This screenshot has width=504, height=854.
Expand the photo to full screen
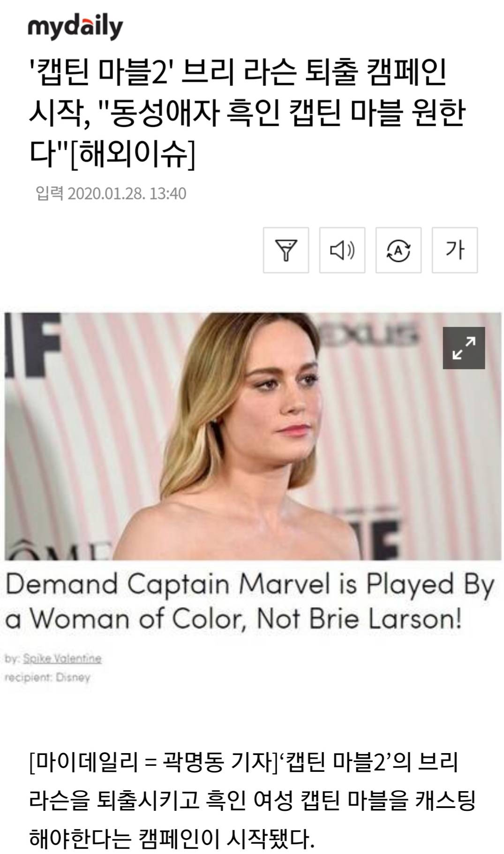click(464, 348)
